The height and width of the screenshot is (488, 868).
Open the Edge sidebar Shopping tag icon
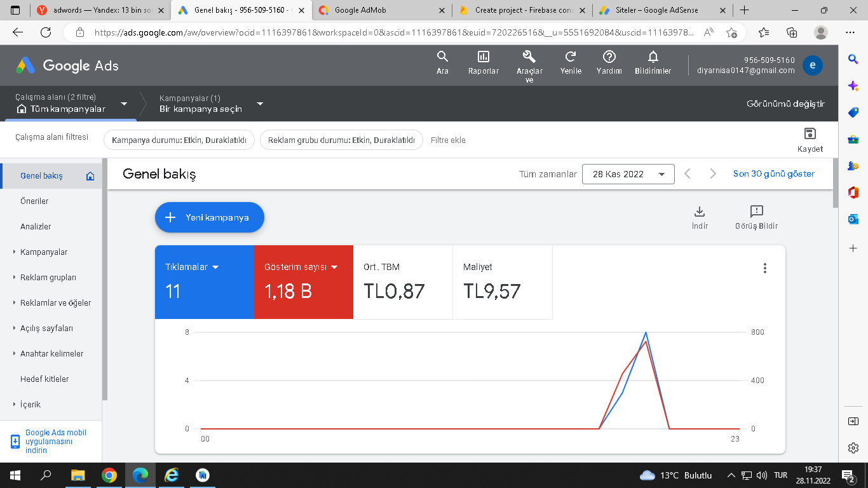pyautogui.click(x=853, y=112)
